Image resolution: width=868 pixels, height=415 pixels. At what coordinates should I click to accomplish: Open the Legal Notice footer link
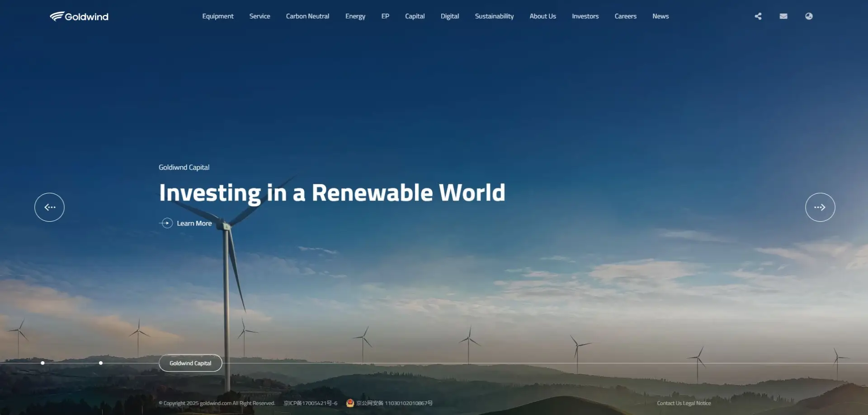pyautogui.click(x=697, y=403)
